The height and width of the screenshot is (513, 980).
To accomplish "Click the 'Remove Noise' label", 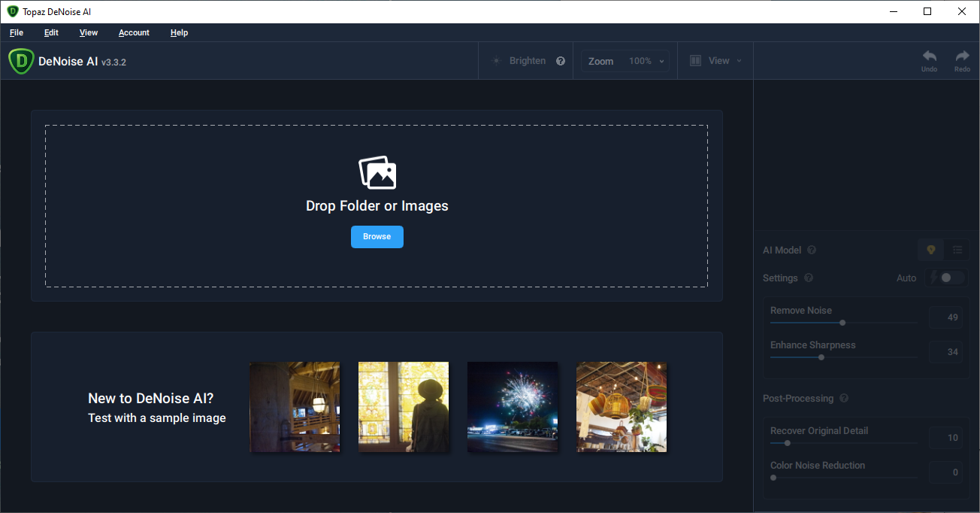I will coord(801,311).
